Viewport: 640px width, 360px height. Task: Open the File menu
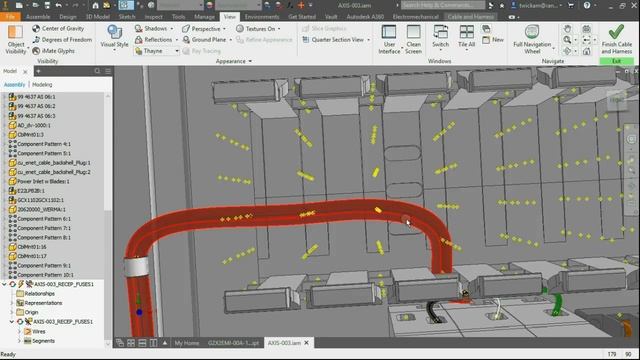pyautogui.click(x=10, y=17)
